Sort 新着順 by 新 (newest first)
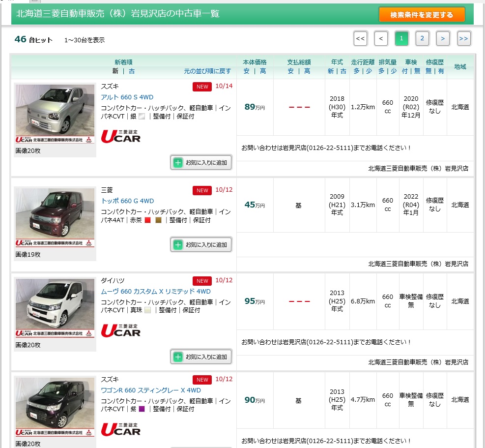 click(115, 71)
